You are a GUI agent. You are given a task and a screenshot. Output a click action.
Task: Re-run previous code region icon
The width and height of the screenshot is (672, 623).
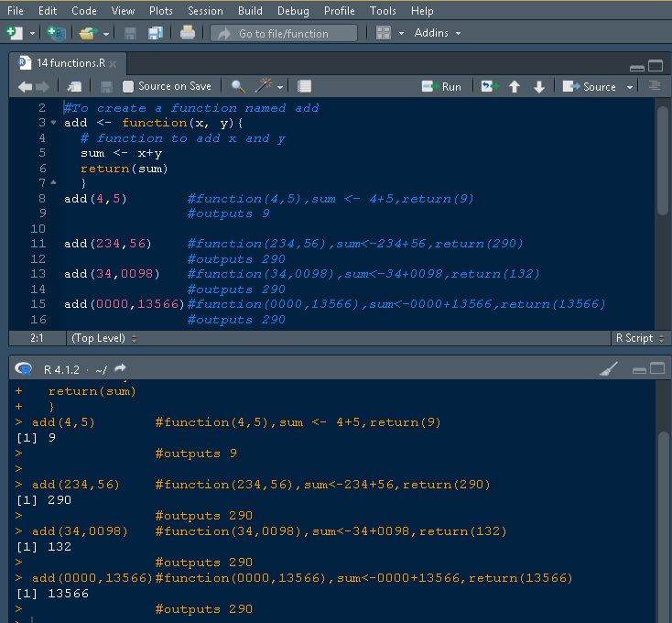(x=489, y=86)
